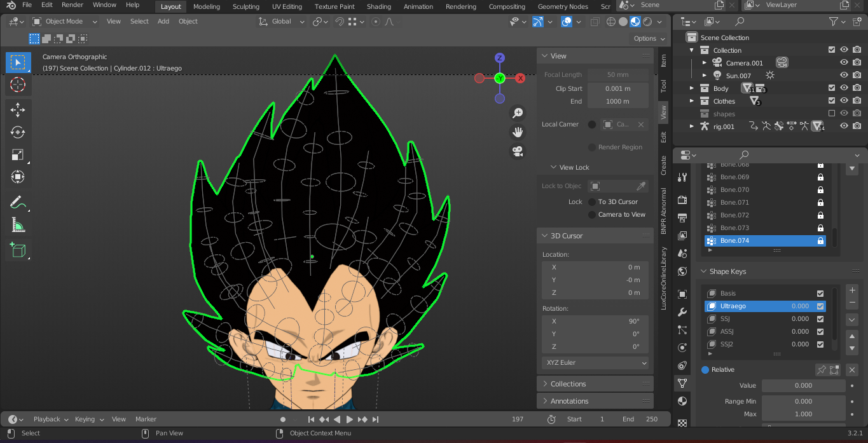868x443 pixels.
Task: Select the Add Cube tool
Action: pos(18,250)
